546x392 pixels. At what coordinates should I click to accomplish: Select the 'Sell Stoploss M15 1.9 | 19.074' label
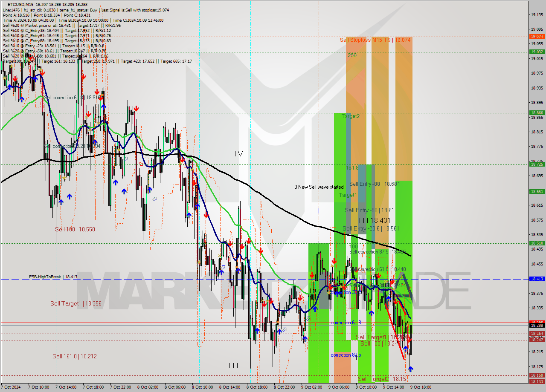[375, 40]
